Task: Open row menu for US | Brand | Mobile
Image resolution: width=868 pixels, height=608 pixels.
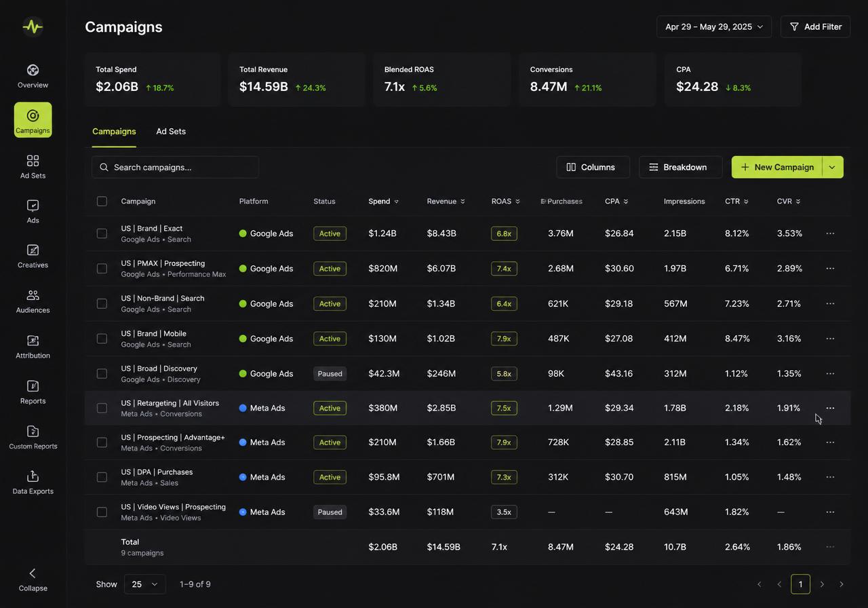Action: tap(830, 339)
